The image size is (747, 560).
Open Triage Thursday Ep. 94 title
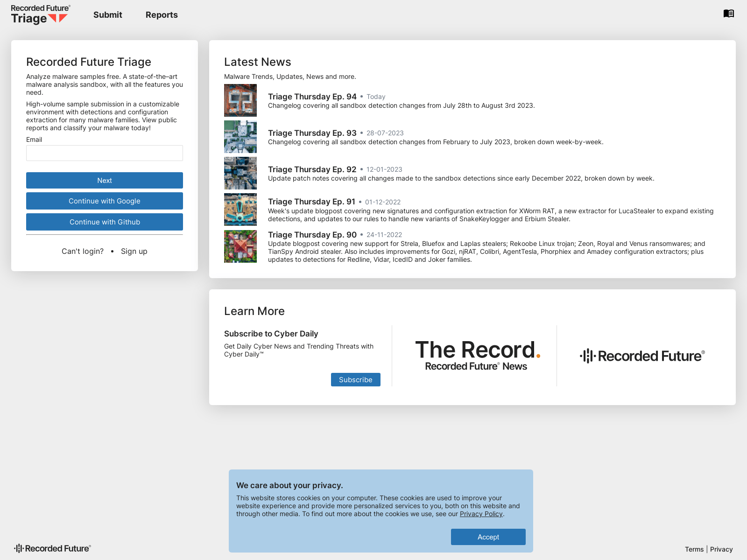[312, 97]
